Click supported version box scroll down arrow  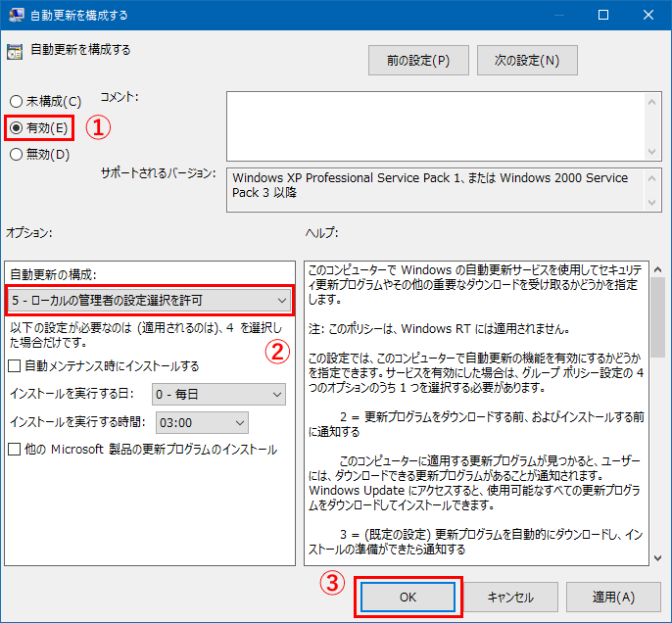[x=651, y=202]
